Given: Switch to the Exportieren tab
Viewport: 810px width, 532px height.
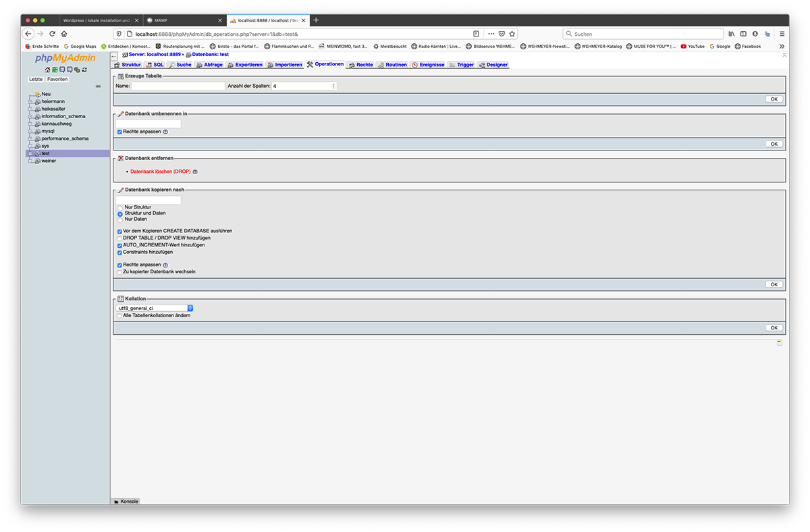Looking at the screenshot, I should [245, 65].
